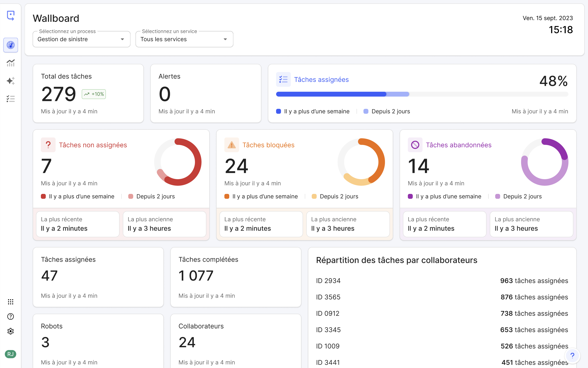Click the Tâches non assignées question icon

coord(48,145)
